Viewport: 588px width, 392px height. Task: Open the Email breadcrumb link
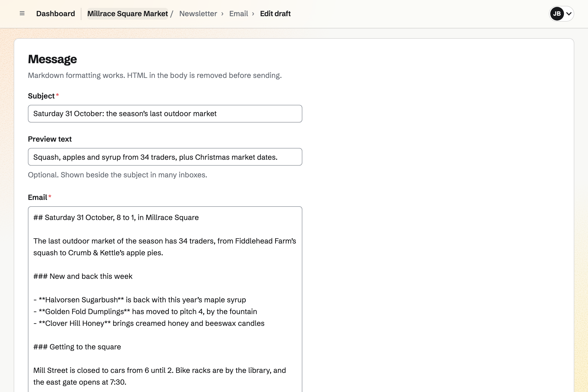(238, 13)
